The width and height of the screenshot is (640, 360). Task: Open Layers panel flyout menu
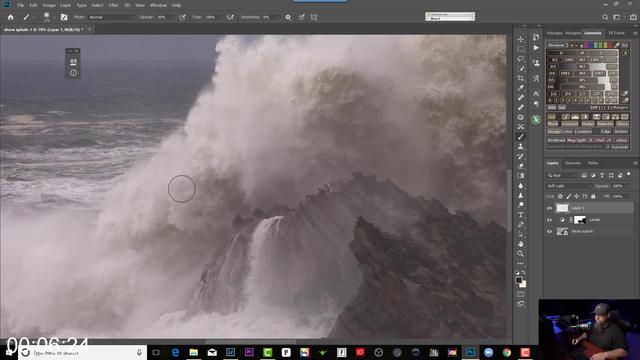[635, 163]
